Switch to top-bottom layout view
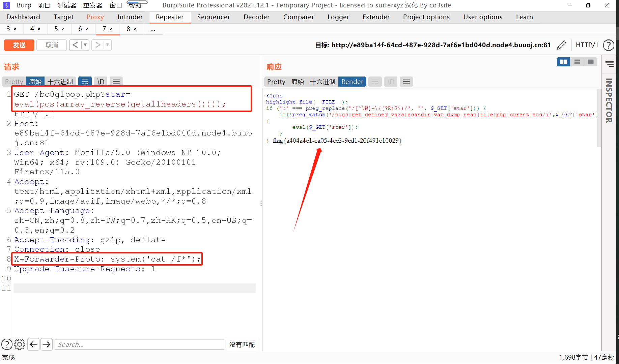This screenshot has height=364, width=619. (x=577, y=62)
